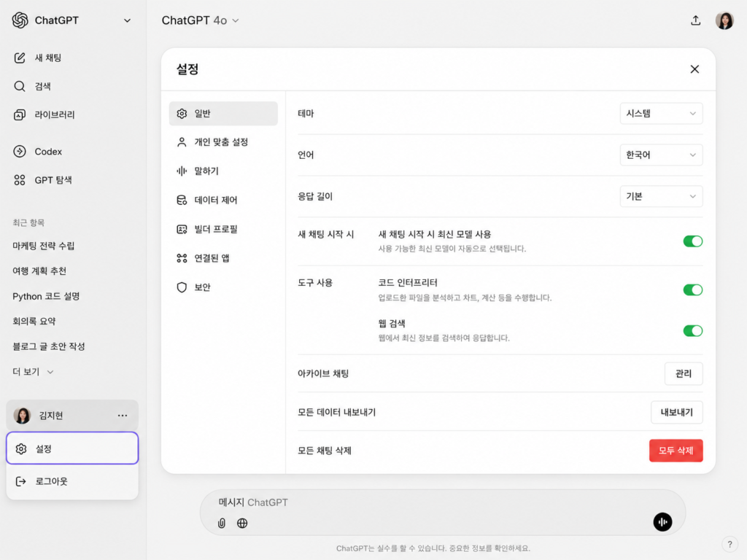Click the GPT 탐색 grid icon
The width and height of the screenshot is (747, 560).
[20, 180]
